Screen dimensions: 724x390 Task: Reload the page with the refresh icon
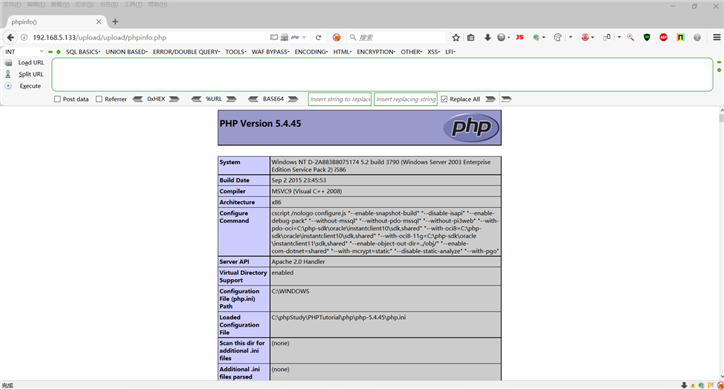tap(318, 37)
